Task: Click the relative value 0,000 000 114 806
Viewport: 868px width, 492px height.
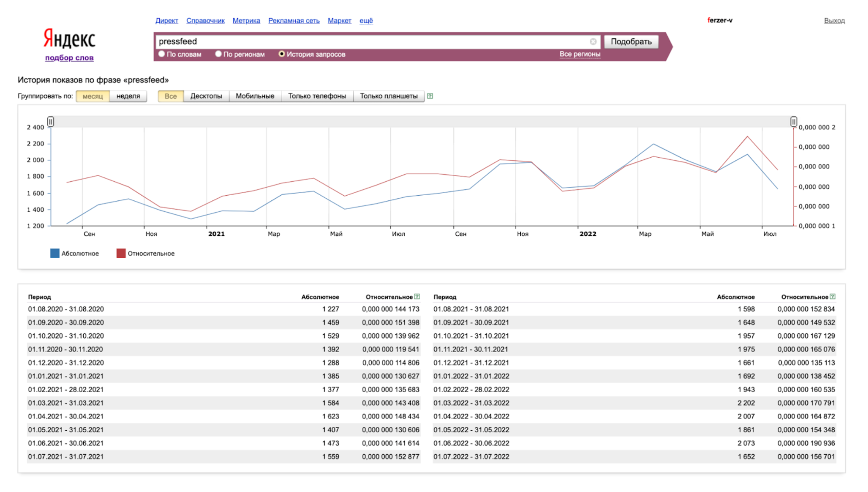Action: 390,363
